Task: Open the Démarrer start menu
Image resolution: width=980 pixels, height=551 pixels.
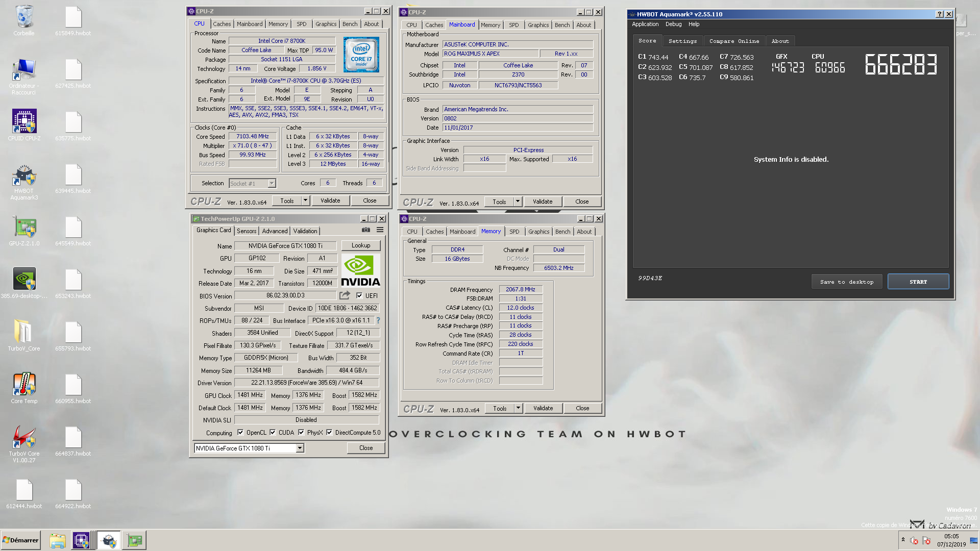Action: point(21,540)
